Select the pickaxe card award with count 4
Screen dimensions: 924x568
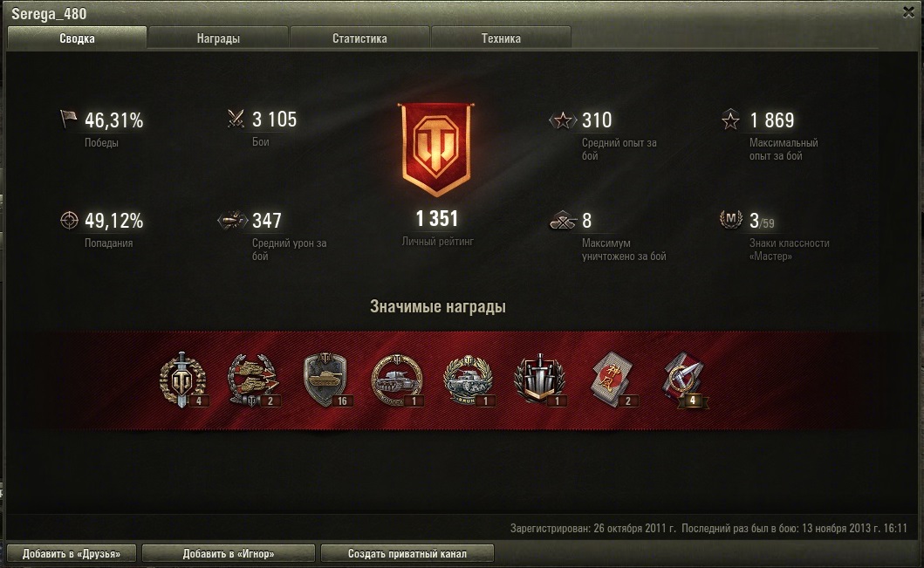[685, 380]
